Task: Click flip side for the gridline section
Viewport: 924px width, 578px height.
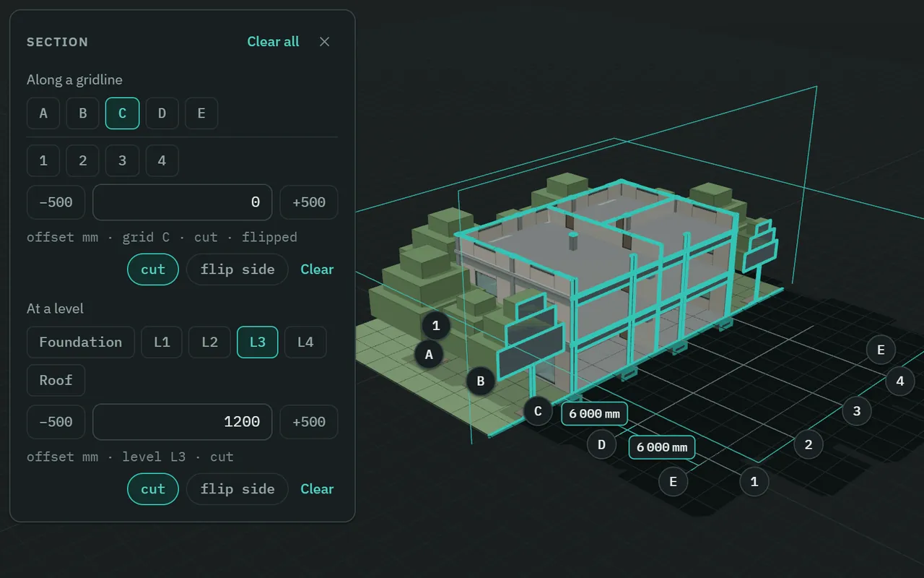Action: tap(237, 269)
